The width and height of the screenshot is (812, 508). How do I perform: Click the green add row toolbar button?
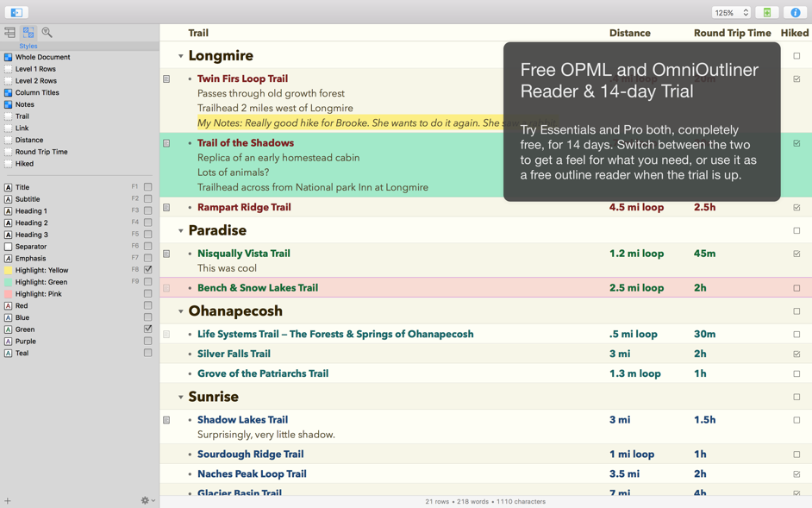click(766, 12)
